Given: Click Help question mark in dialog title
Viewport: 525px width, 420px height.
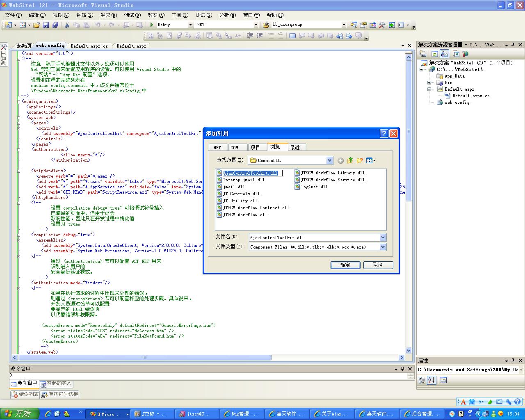Looking at the screenshot, I should click(384, 133).
